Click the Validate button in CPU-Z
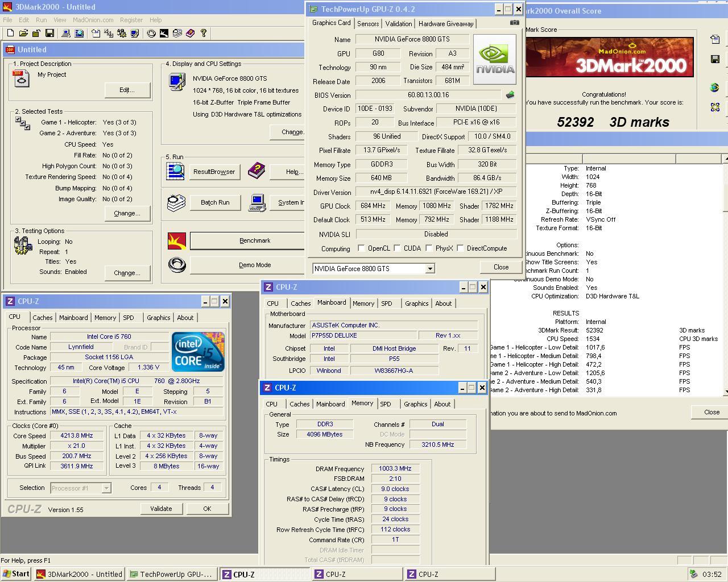The height and width of the screenshot is (582, 728). click(161, 509)
